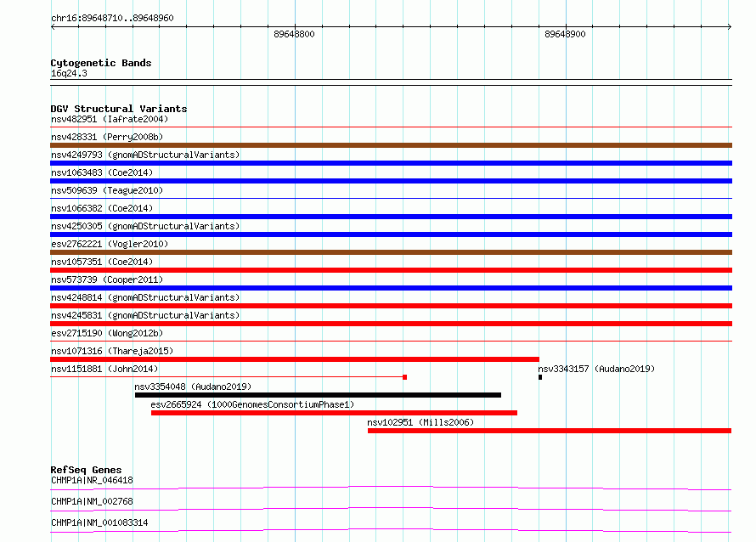Click the nsv1071316 (Thareja2015) red bar
756x542 pixels.
coord(295,359)
